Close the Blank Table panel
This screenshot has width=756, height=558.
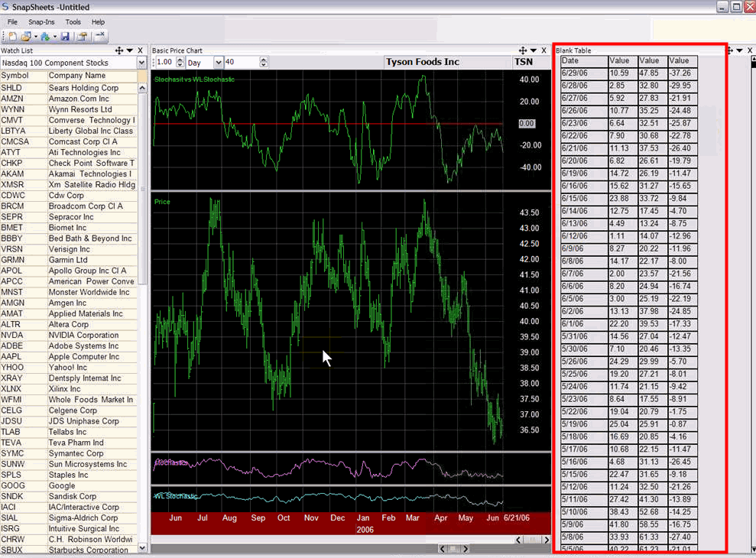750,50
